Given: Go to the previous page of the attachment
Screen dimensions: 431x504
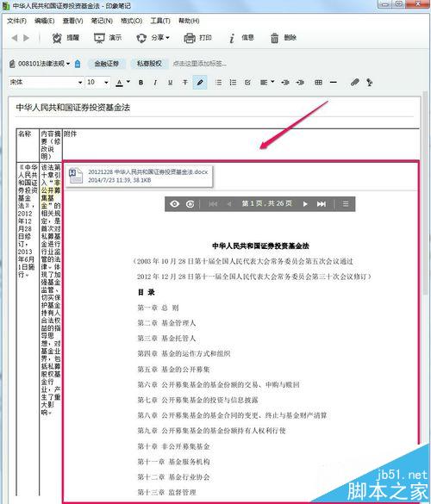Looking at the screenshot, I should [229, 204].
